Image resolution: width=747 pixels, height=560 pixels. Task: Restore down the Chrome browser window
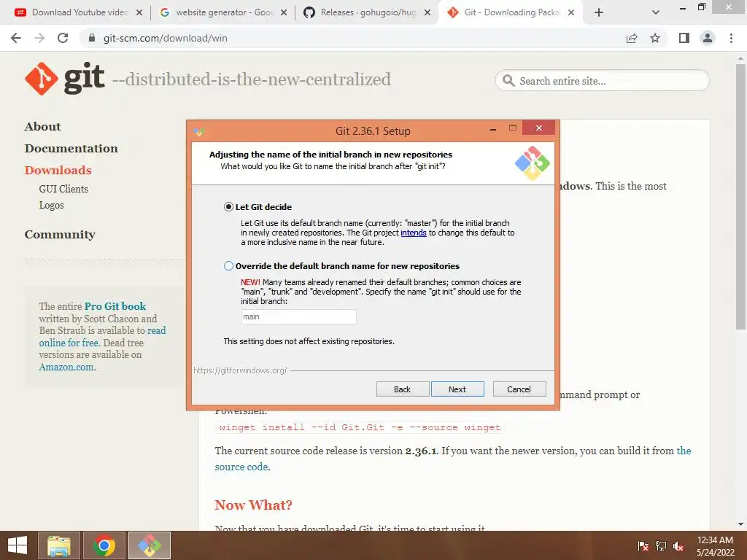pyautogui.click(x=702, y=7)
